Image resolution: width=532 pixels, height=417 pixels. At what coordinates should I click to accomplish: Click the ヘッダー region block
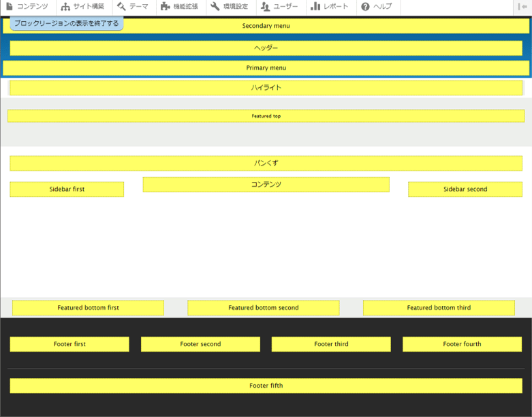[266, 48]
